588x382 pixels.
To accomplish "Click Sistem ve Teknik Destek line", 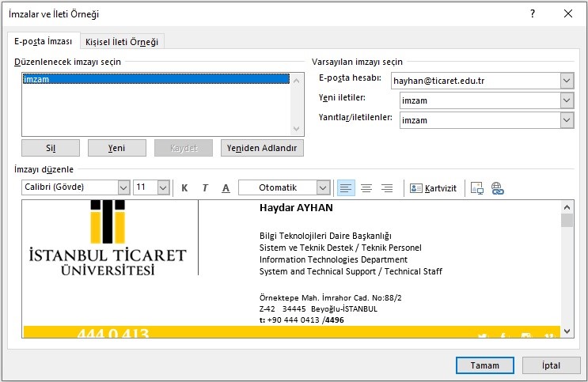I will pos(340,248).
